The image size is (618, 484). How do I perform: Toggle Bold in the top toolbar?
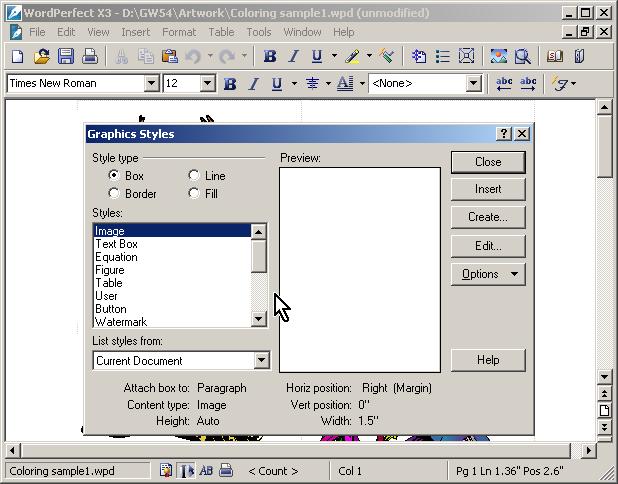[270, 56]
